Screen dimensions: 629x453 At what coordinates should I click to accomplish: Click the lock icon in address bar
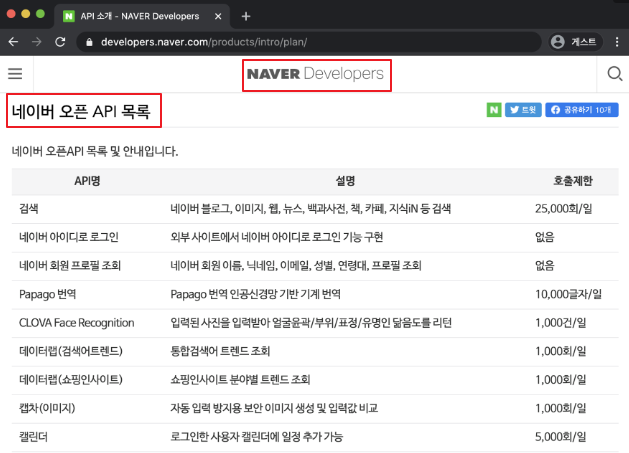tap(89, 42)
